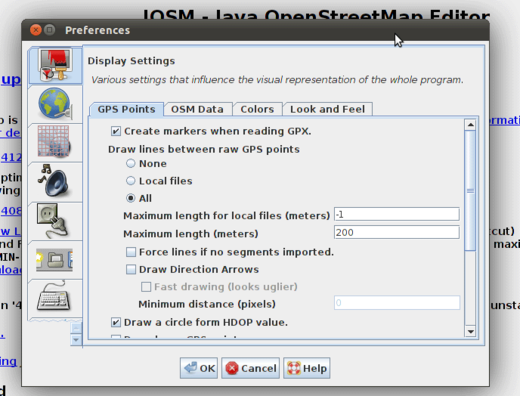Click sidebar icon list up arrow
Viewport: 520px width, 396px height.
click(76, 328)
